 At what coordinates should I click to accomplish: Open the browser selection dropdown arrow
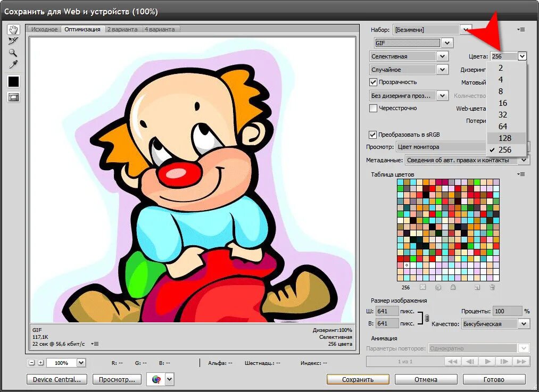click(170, 379)
